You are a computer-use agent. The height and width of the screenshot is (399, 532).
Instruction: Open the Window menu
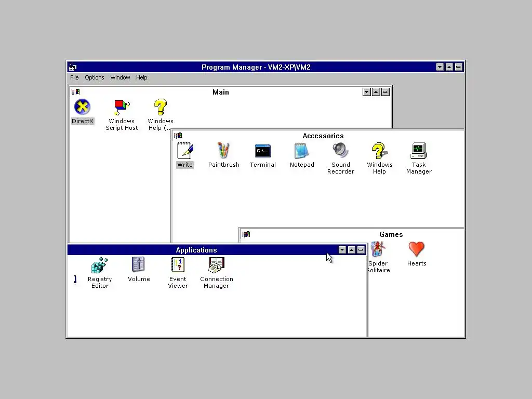tap(120, 77)
